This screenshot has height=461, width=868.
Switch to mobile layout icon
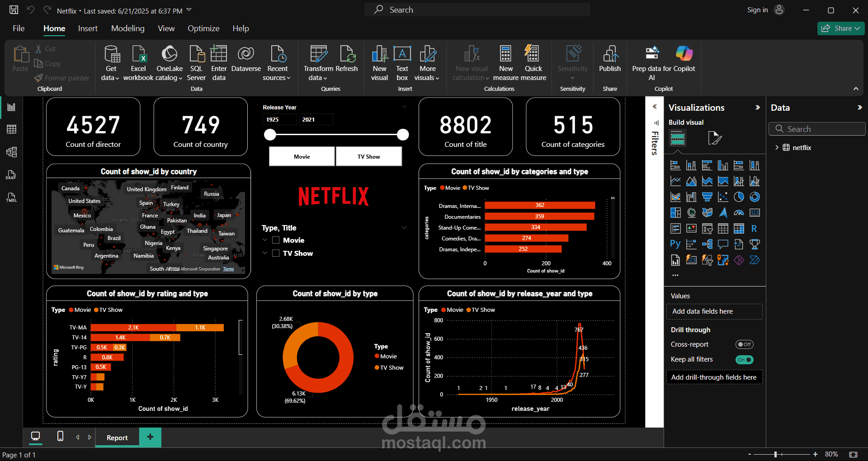click(x=60, y=436)
